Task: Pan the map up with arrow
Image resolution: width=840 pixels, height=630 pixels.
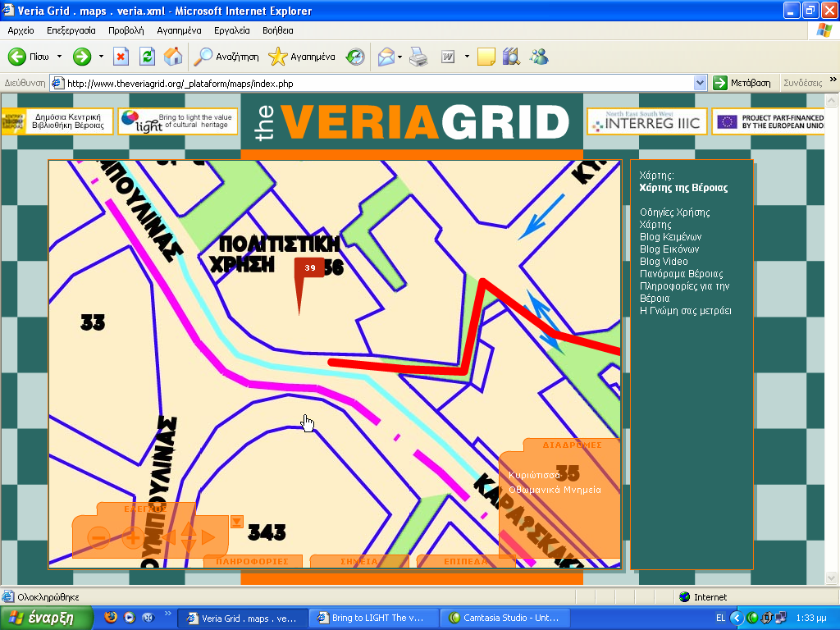Action: [x=189, y=529]
